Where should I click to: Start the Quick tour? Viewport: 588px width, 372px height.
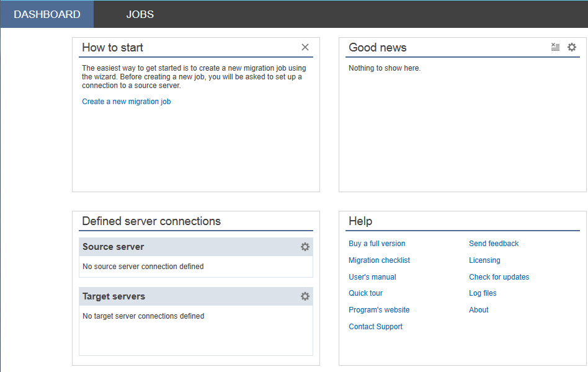[365, 293]
